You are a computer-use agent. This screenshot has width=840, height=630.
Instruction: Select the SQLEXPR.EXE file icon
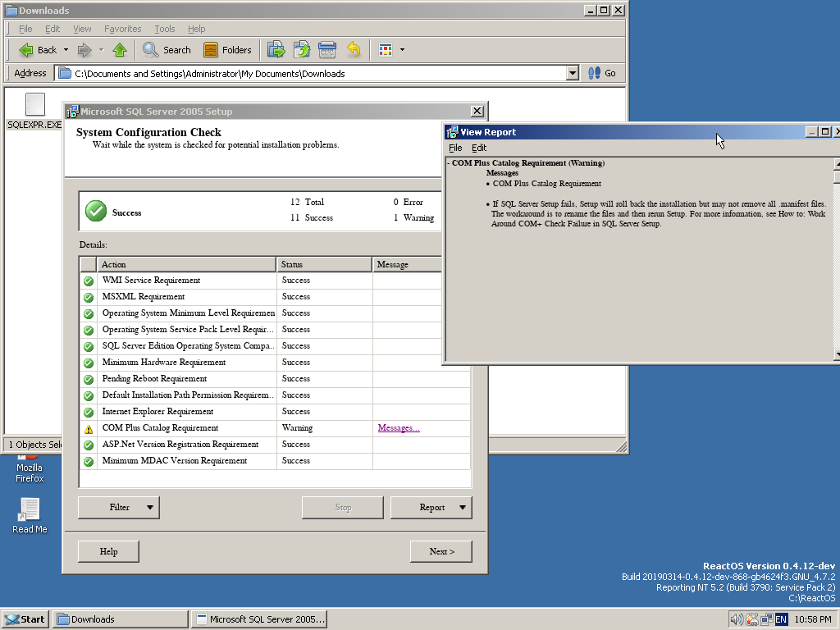pyautogui.click(x=34, y=104)
